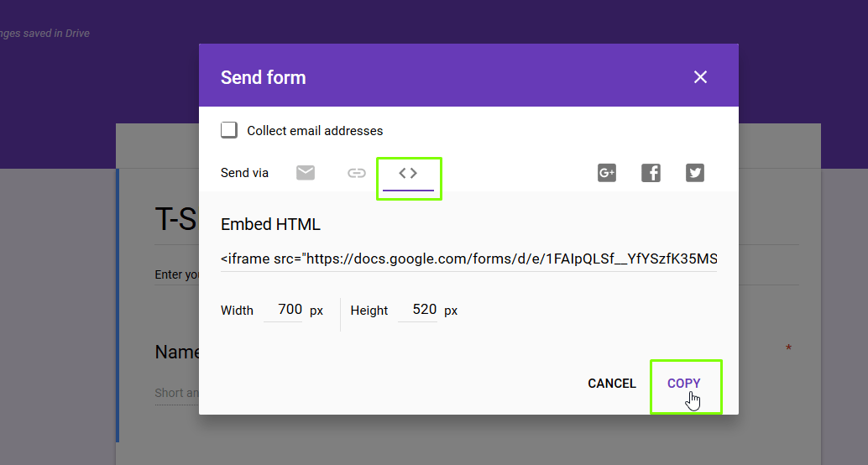
Task: Cancel the Send form dialog
Action: click(x=612, y=384)
